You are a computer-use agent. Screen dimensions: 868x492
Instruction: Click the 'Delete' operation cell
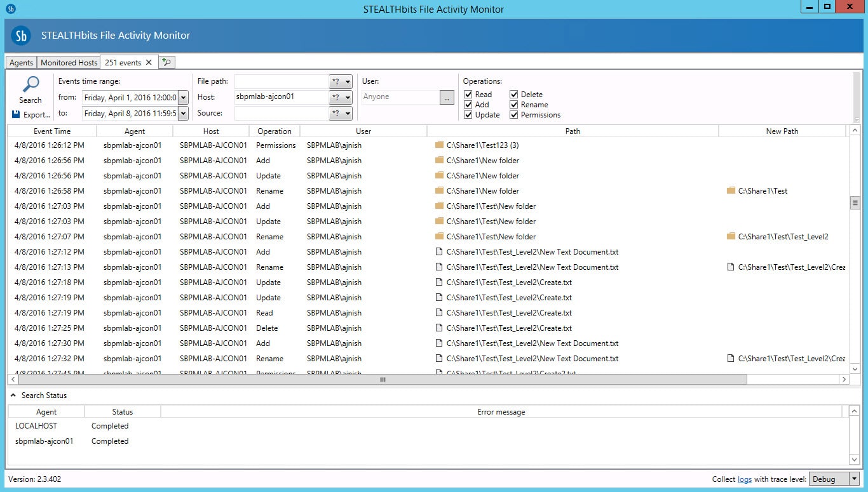point(267,328)
